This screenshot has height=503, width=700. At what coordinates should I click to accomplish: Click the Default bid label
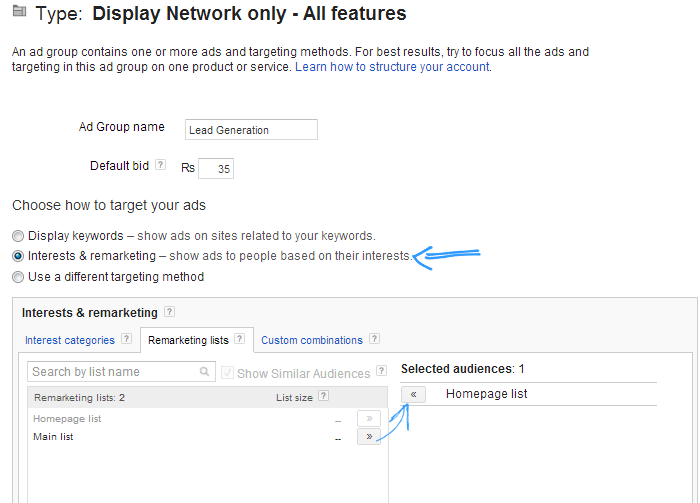(x=120, y=166)
